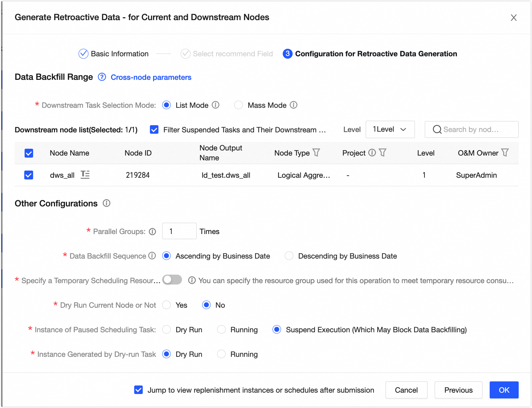Go to the Basic Information step
532x408 pixels.
point(114,54)
